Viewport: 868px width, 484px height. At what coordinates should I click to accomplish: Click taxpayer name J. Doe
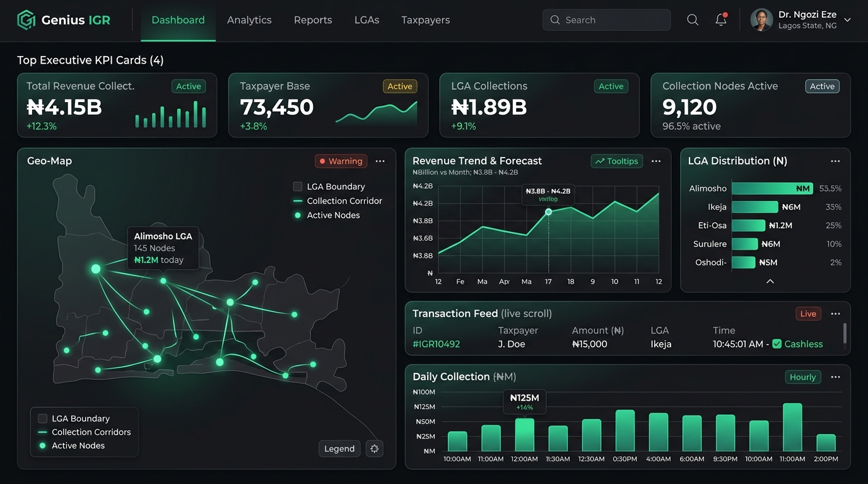(512, 344)
